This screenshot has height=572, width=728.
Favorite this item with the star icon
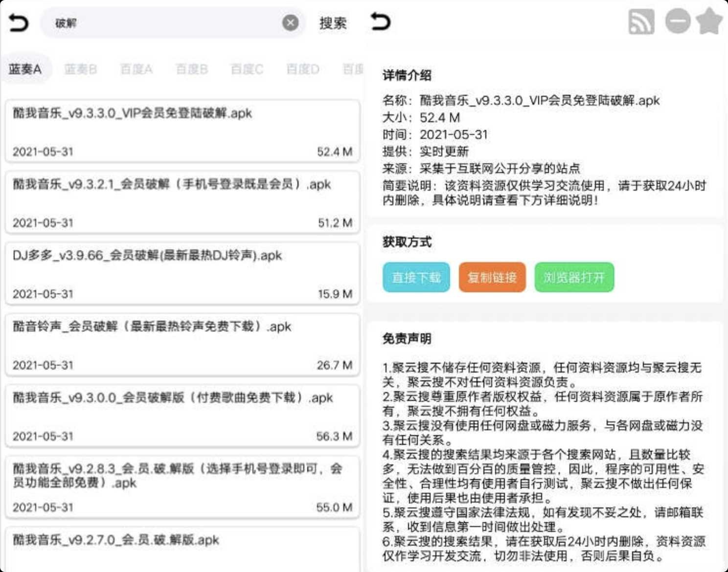click(x=709, y=22)
